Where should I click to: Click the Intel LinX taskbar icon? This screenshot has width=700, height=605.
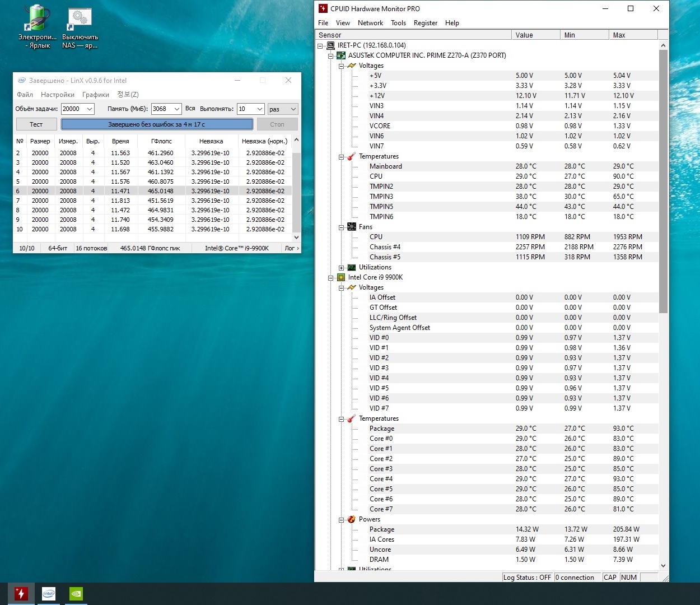[49, 593]
